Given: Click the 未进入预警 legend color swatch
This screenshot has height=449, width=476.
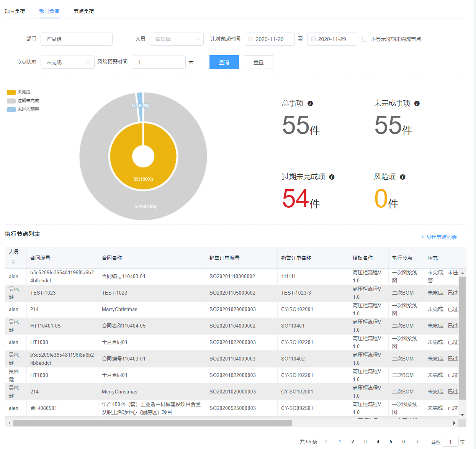Looking at the screenshot, I should pos(11,110).
